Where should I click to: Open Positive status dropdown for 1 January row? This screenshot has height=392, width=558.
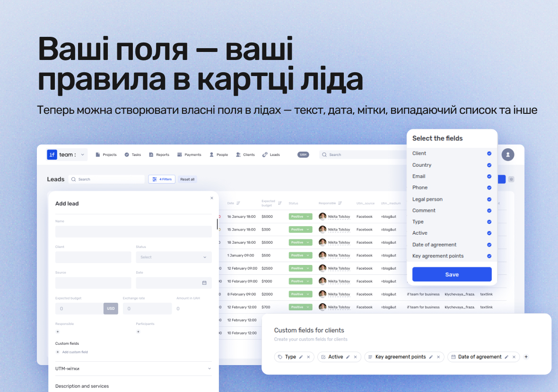tap(300, 255)
